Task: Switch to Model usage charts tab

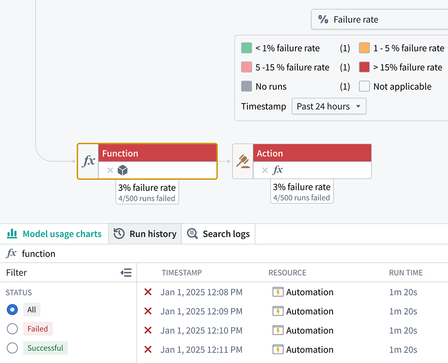Action: 54,234
